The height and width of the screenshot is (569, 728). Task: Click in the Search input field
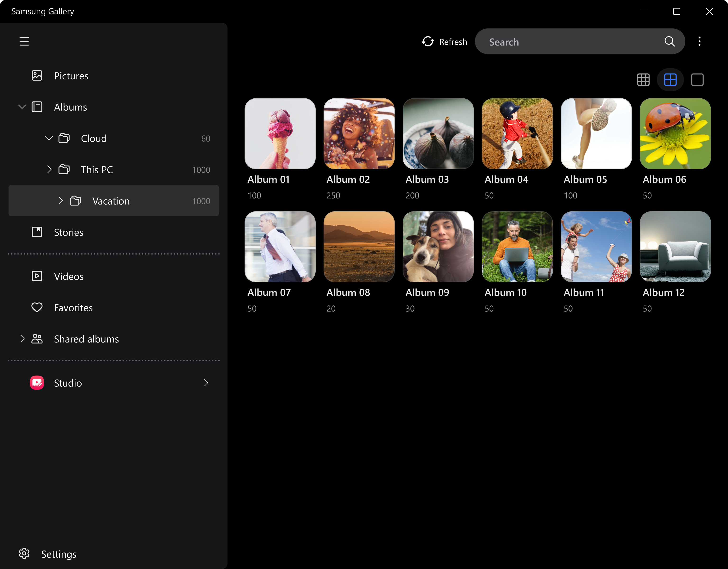567,41
